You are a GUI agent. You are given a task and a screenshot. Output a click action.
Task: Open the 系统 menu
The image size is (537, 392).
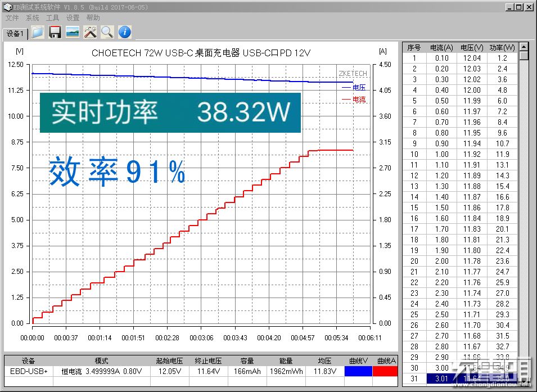[32, 18]
